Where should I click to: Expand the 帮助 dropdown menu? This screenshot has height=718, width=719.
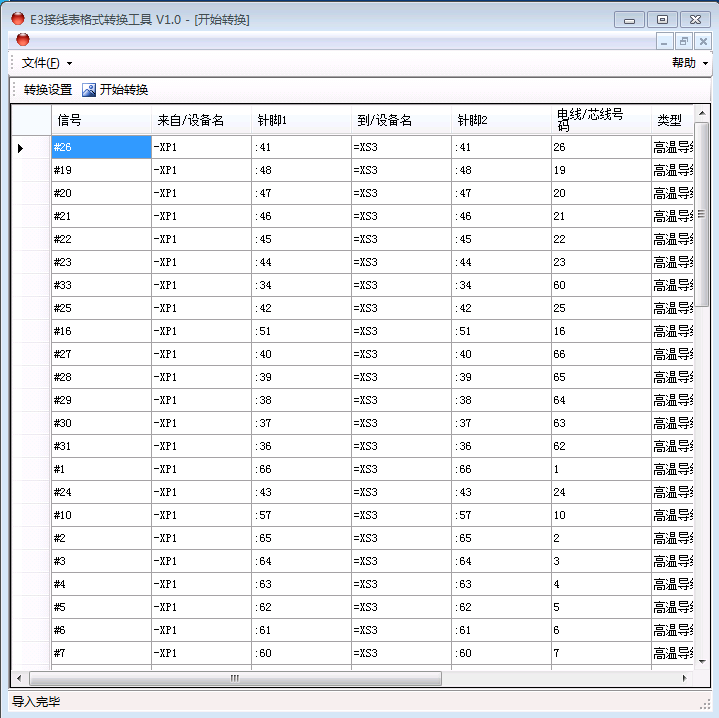(689, 63)
